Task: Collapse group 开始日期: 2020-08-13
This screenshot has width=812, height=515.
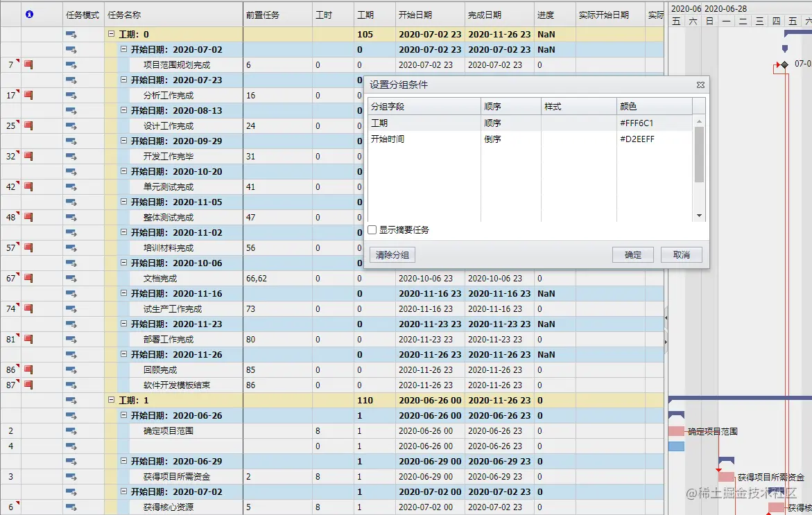Action: [123, 110]
